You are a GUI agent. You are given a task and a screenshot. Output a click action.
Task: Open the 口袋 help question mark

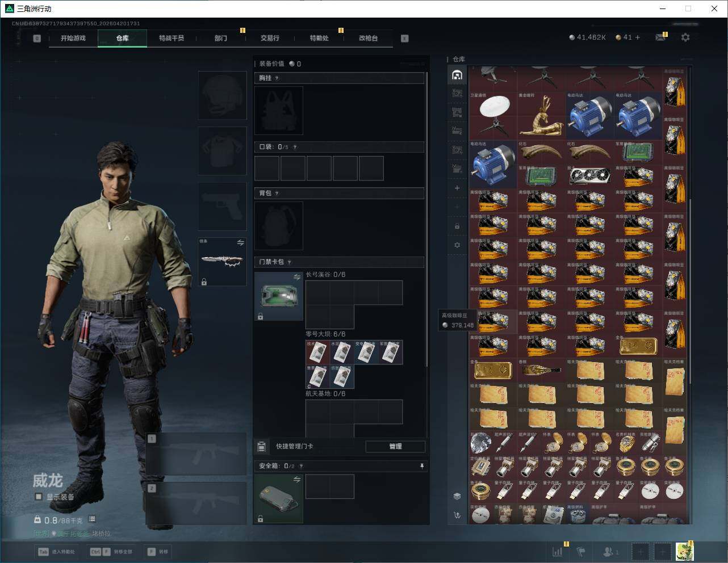(294, 147)
